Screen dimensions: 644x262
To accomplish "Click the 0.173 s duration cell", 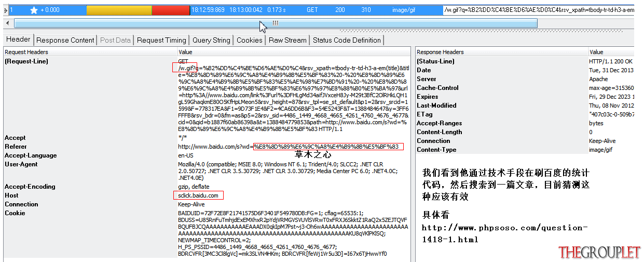I will (277, 10).
